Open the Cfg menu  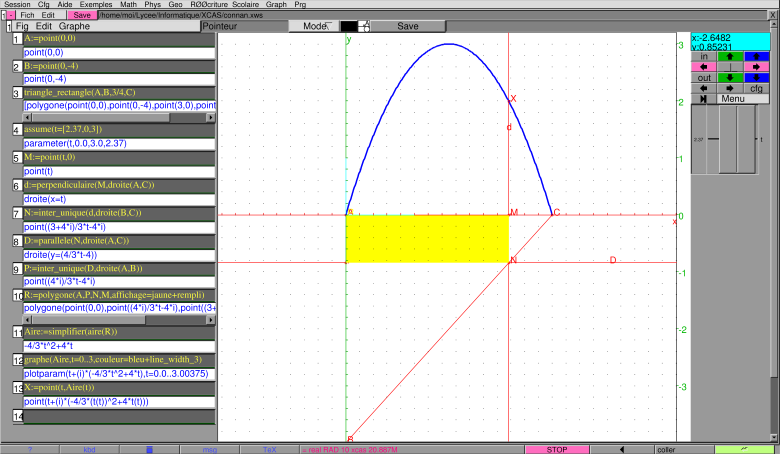click(x=44, y=4)
